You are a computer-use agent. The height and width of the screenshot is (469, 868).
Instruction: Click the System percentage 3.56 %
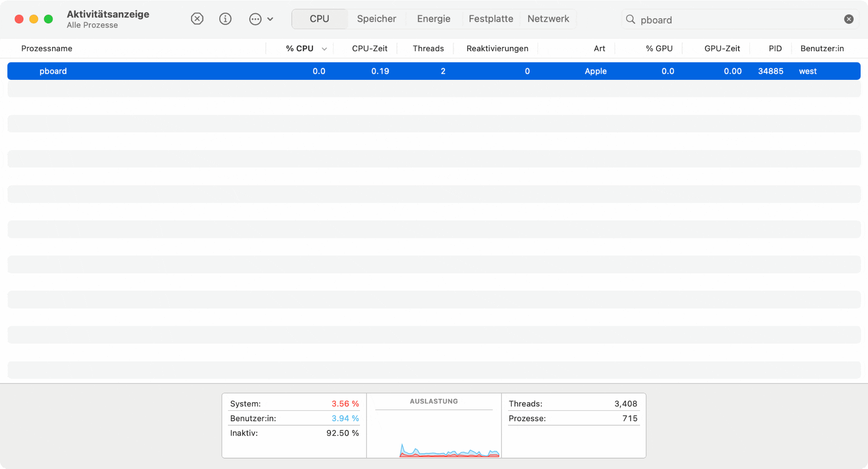pyautogui.click(x=345, y=403)
